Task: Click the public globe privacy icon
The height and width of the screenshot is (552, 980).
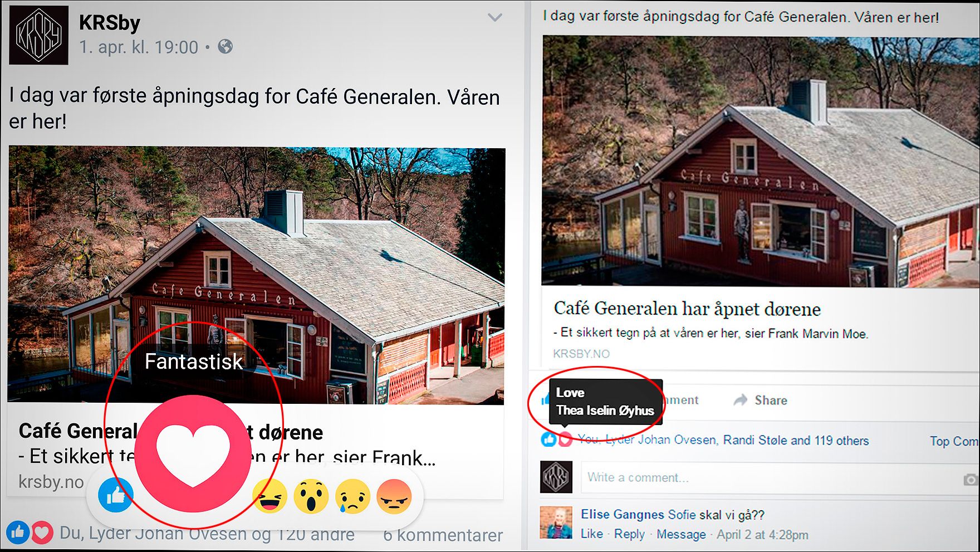Action: pos(226,46)
